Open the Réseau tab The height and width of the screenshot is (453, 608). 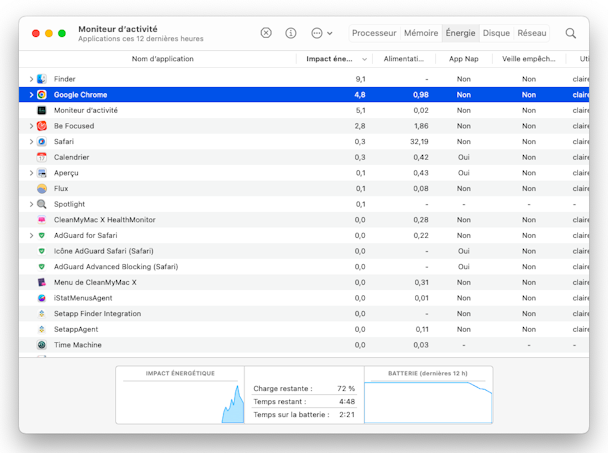[532, 33]
